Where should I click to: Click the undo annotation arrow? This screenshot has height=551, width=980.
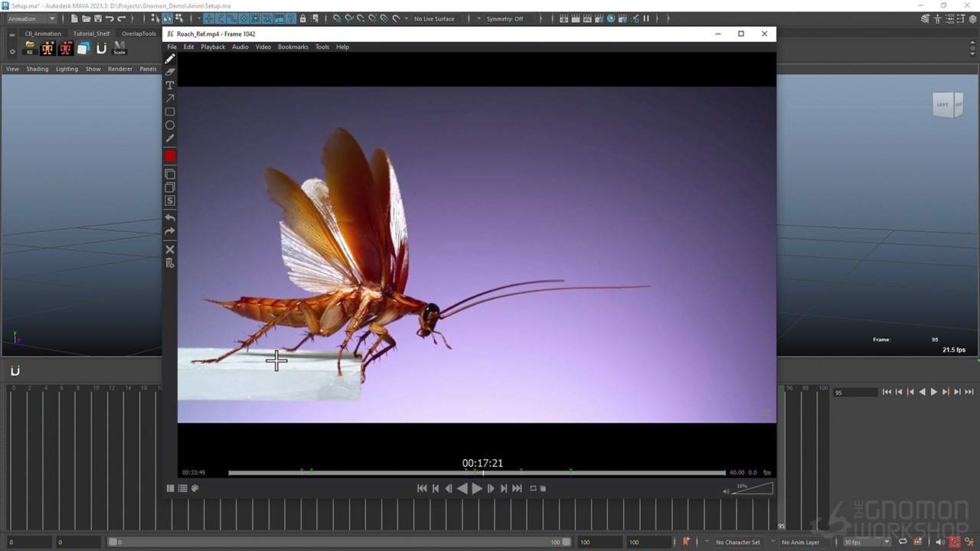point(170,218)
